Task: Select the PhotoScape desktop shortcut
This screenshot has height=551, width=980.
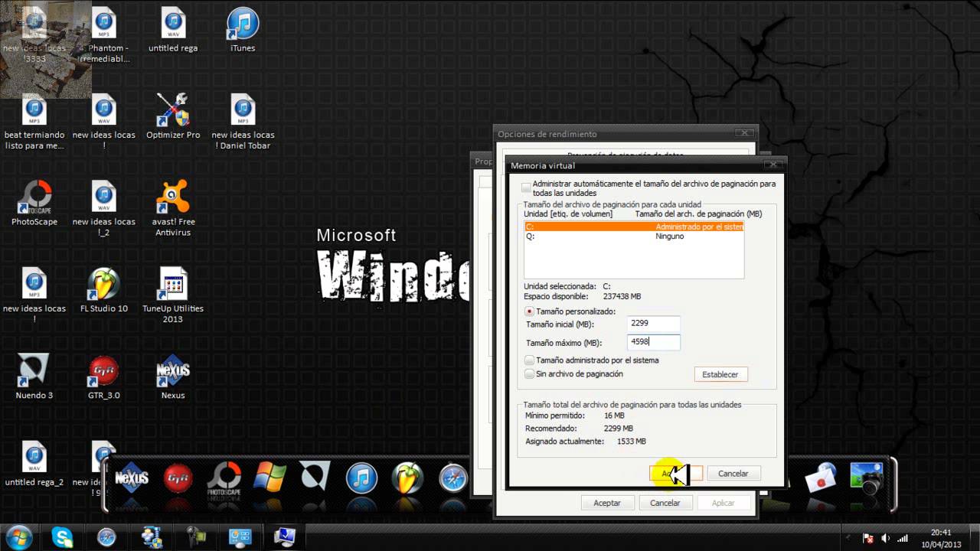Action: [x=34, y=204]
